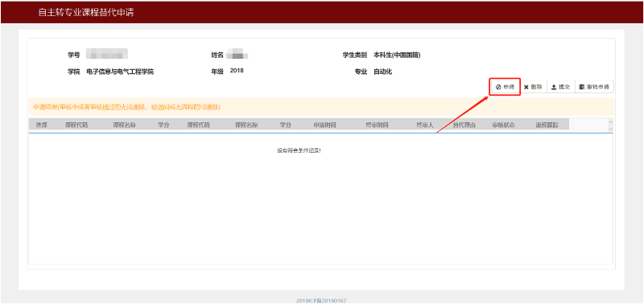Click the first 课程代码 column header
Viewport: 644px width, 304px height.
(x=76, y=125)
